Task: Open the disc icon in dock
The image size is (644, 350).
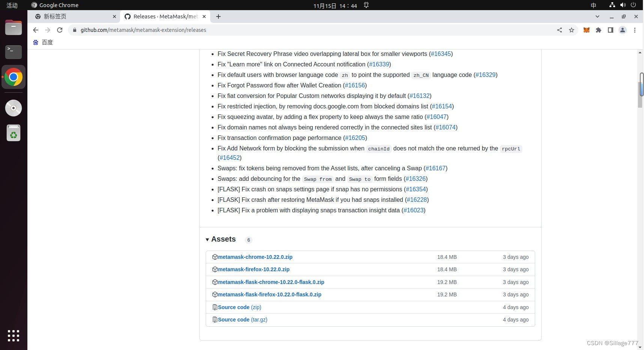Action: [14, 108]
